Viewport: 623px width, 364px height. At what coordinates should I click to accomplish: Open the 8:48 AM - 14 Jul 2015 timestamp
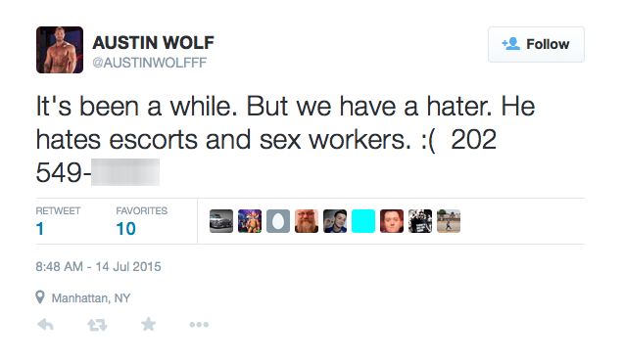tap(98, 267)
